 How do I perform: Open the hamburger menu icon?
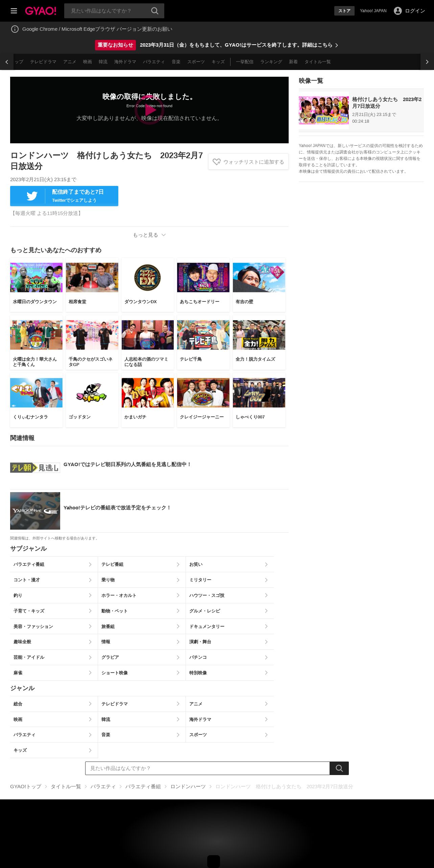coord(14,11)
